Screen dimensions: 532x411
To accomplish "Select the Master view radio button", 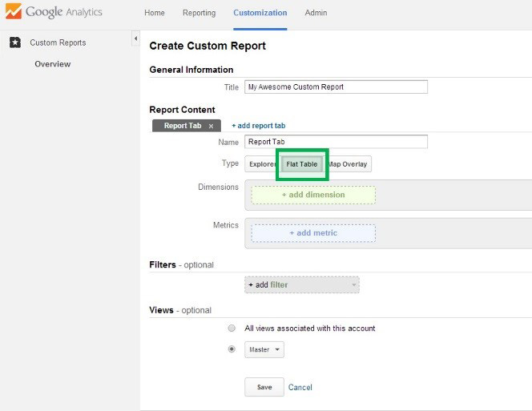I will click(232, 349).
